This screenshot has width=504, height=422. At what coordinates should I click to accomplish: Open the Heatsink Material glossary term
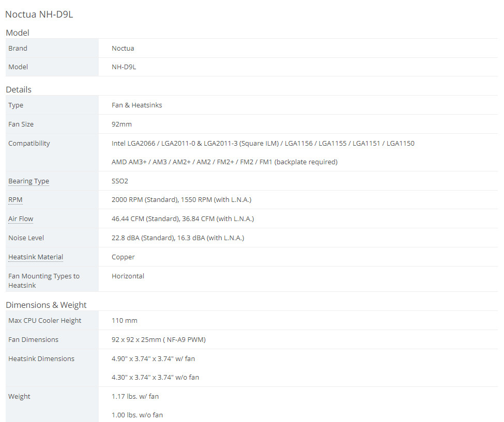36,257
